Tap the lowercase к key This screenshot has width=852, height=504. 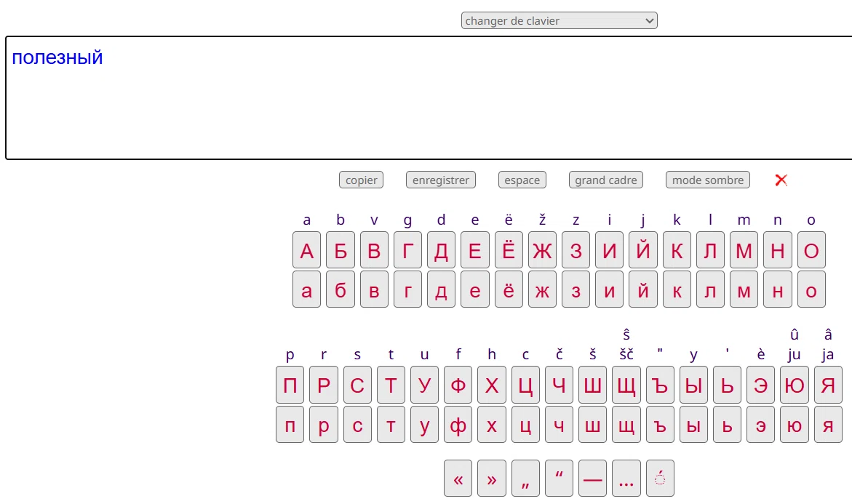click(677, 289)
